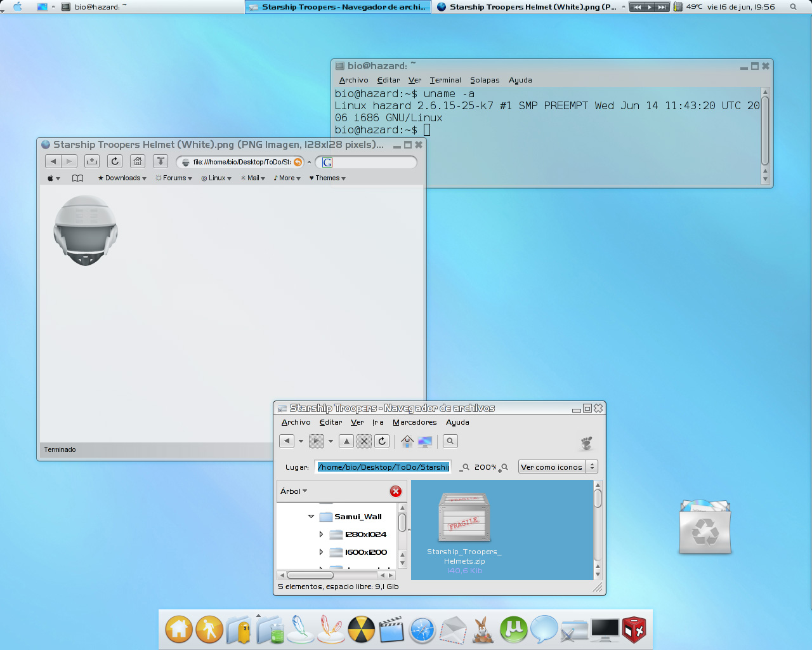The width and height of the screenshot is (812, 650).
Task: Expand the 1280x1024 folder
Action: click(321, 534)
